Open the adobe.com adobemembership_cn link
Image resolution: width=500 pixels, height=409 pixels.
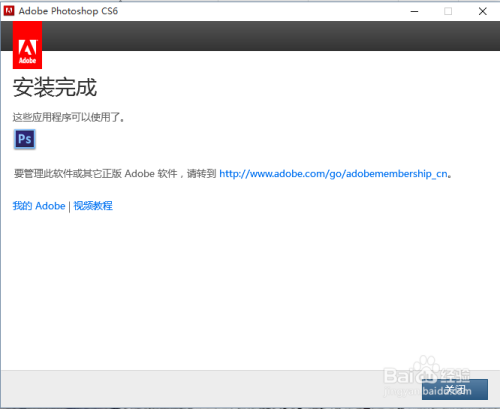[333, 174]
